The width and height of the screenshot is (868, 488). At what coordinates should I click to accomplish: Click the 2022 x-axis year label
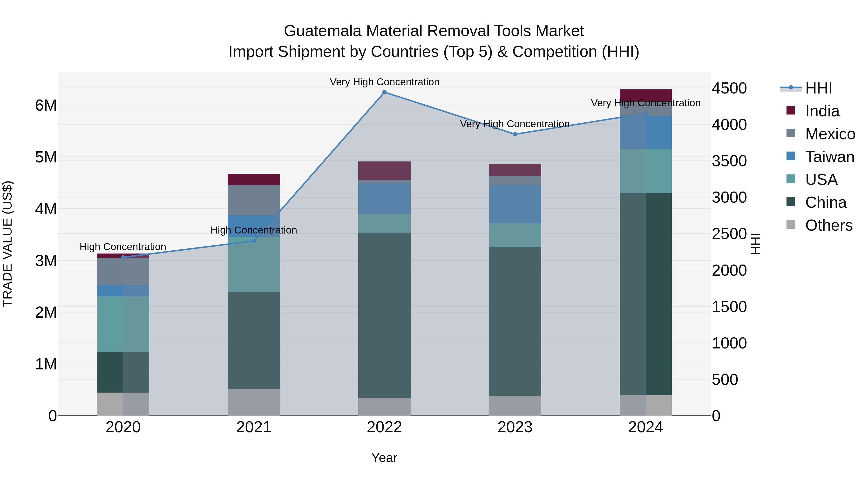385,427
